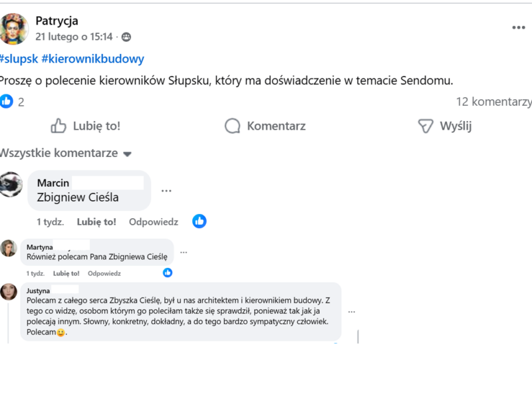
Task: Click the "1 tydz." timestamp under Marcin's comment
Action: pyautogui.click(x=51, y=221)
